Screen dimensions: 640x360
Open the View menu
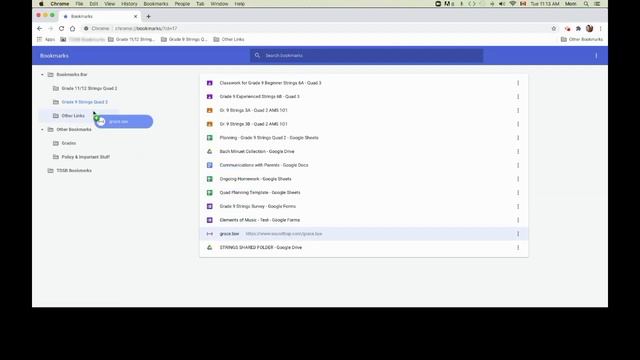click(x=109, y=4)
